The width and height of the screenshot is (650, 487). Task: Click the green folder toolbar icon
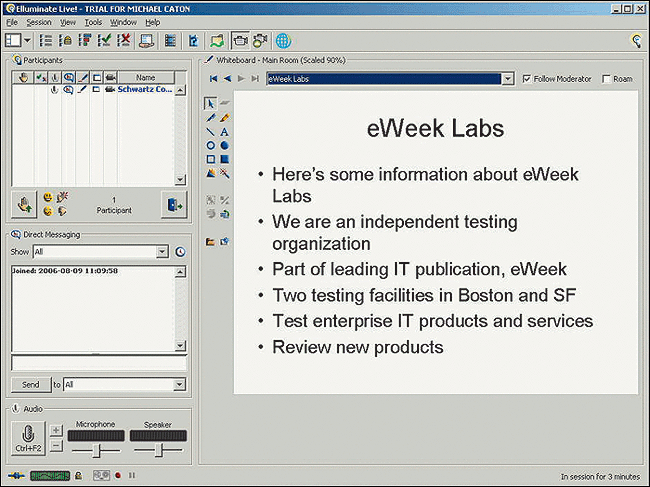click(x=217, y=41)
